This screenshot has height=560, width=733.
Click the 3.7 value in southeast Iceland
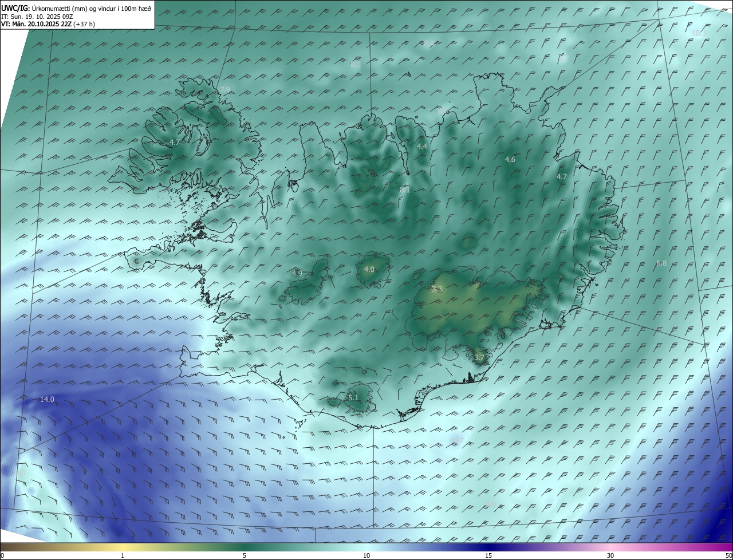pos(479,358)
